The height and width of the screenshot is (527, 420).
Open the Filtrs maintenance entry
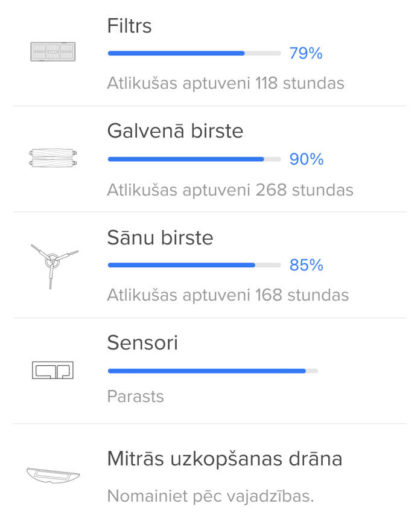(x=129, y=26)
